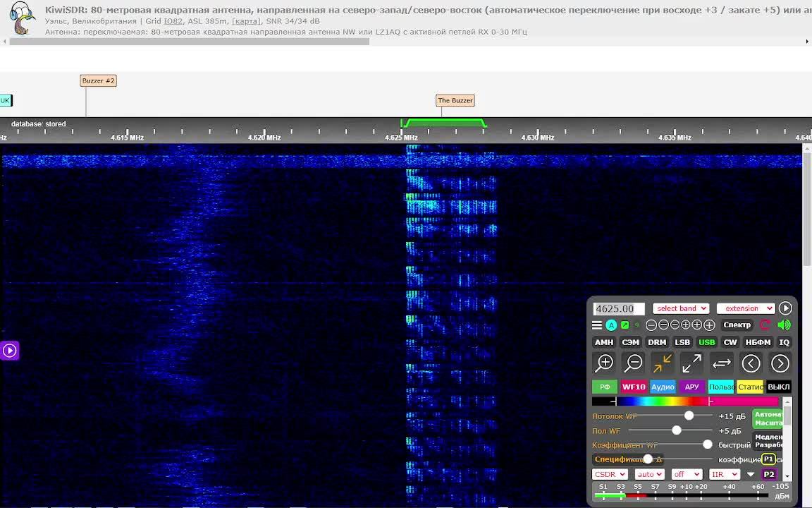
Task: Click the black ВЫКЛ tab
Action: pos(778,387)
